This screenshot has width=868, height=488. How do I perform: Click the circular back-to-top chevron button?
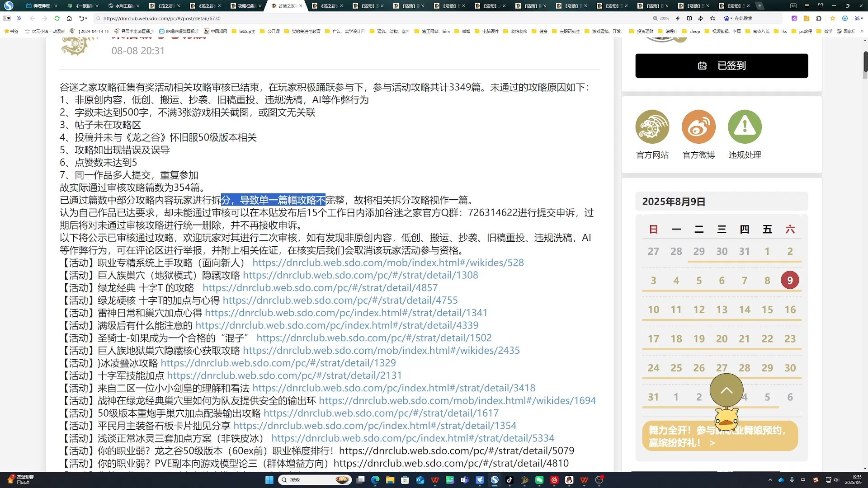pos(726,390)
